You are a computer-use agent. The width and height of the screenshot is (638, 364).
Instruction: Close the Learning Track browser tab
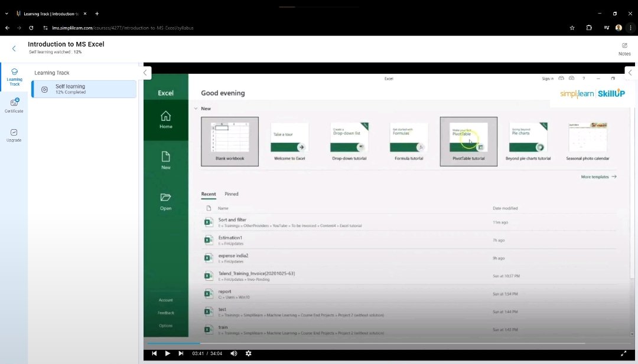pos(84,14)
